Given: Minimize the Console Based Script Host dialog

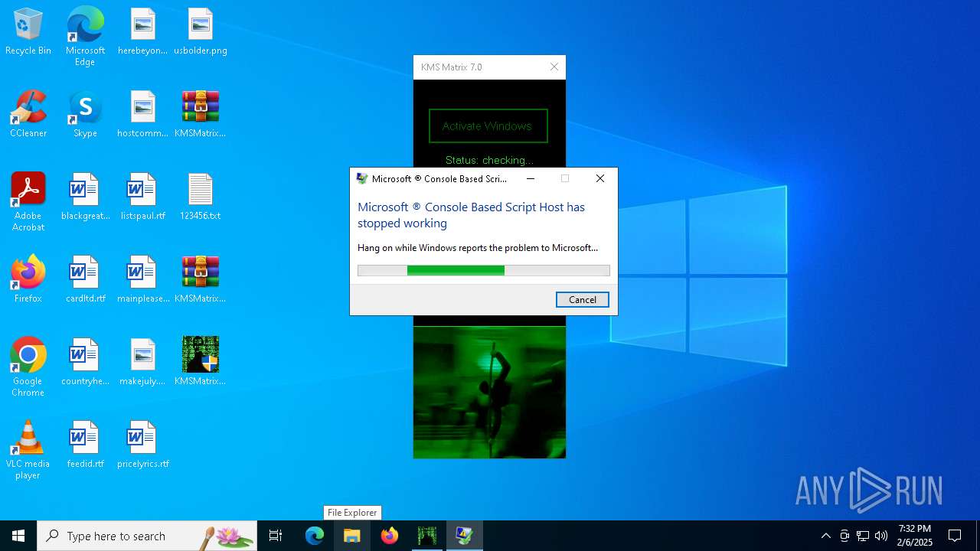Looking at the screenshot, I should click(x=531, y=178).
